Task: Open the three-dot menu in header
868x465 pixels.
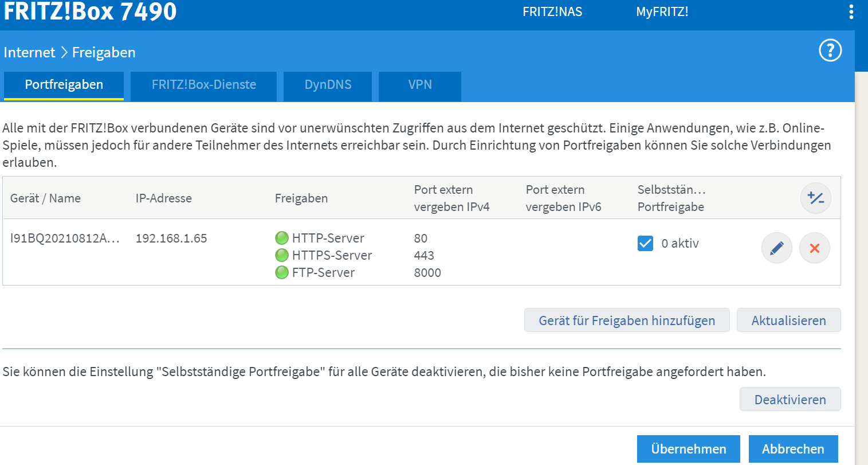Action: click(851, 11)
